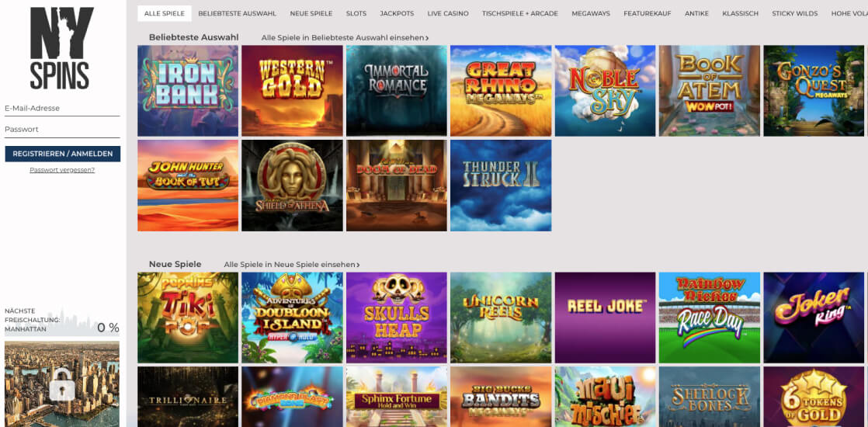Viewport: 868px width, 427px height.
Task: Open the Noble Sky slot
Action: pyautogui.click(x=605, y=91)
